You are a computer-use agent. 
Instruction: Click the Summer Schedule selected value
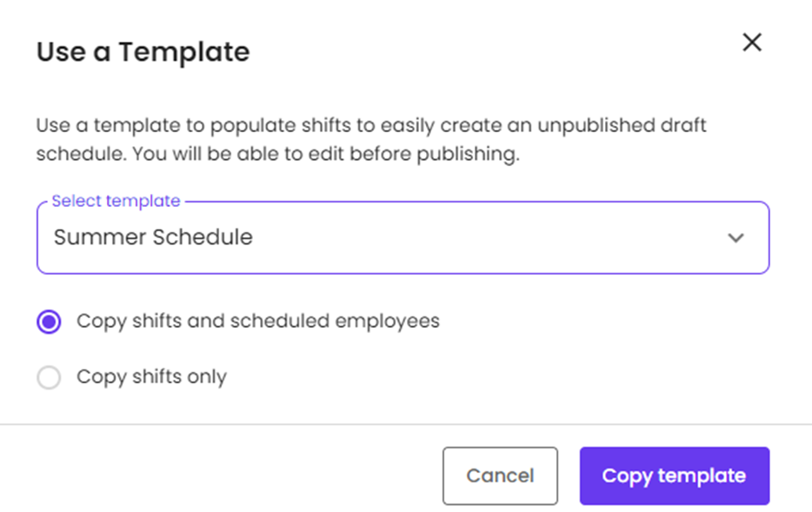click(153, 237)
